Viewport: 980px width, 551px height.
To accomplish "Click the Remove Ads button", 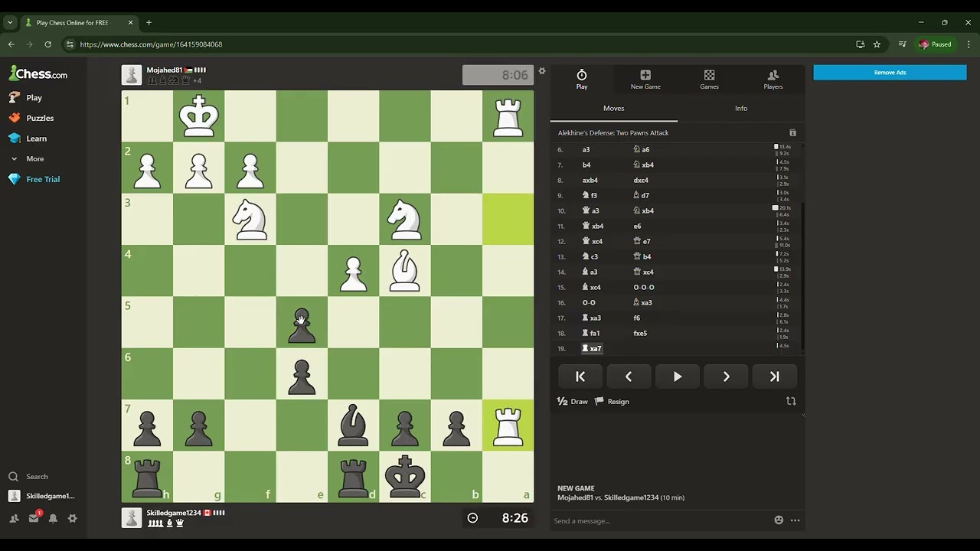I will click(890, 73).
